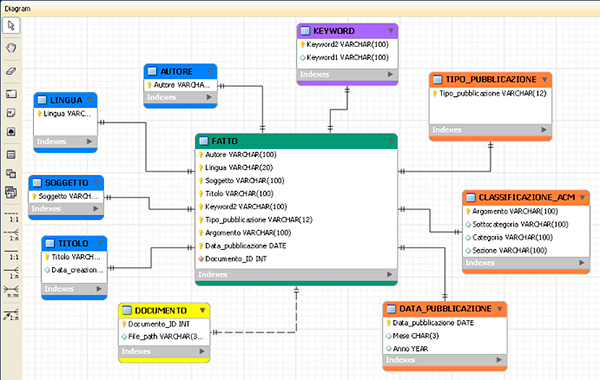This screenshot has height=380, width=600.
Task: Select the new layer tool
Action: click(x=11, y=94)
